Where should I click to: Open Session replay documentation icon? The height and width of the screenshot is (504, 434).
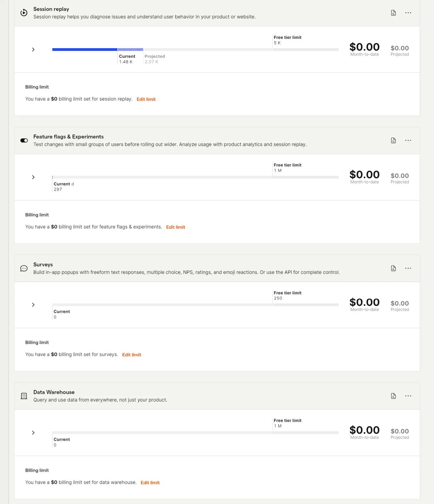point(393,13)
